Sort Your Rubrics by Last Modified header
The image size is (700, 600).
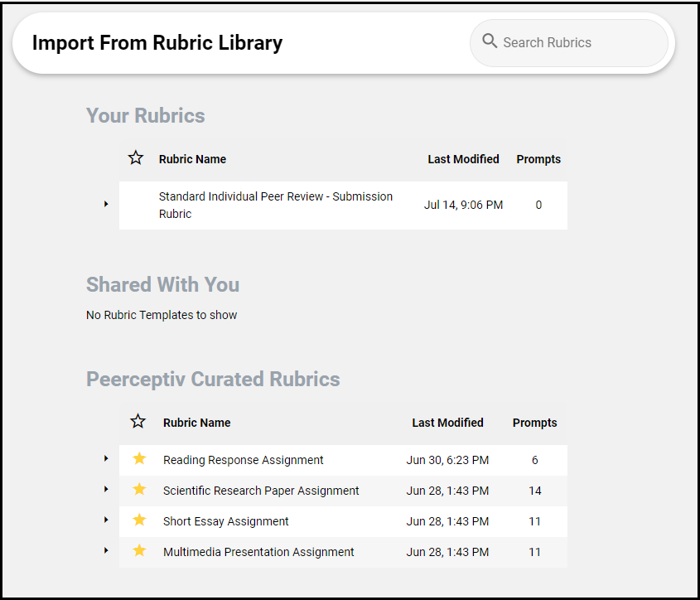coord(463,159)
